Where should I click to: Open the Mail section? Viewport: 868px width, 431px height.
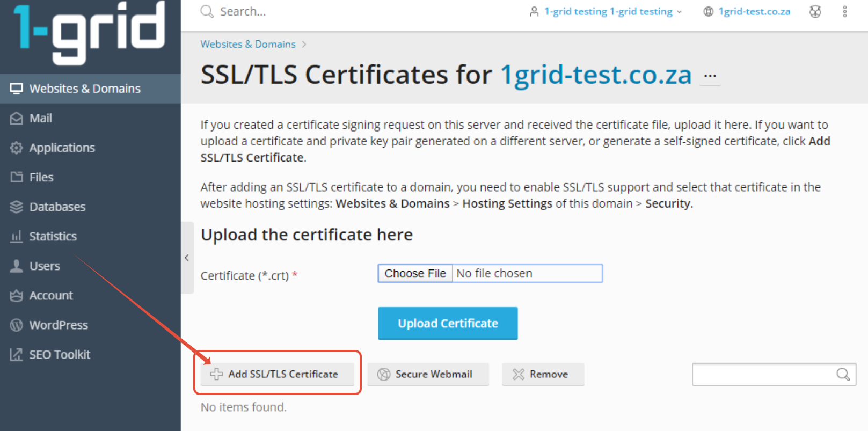pos(90,118)
